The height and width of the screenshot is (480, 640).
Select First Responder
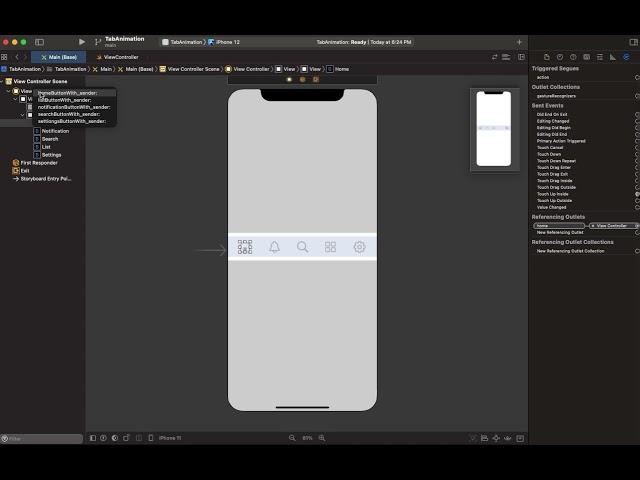point(35,163)
